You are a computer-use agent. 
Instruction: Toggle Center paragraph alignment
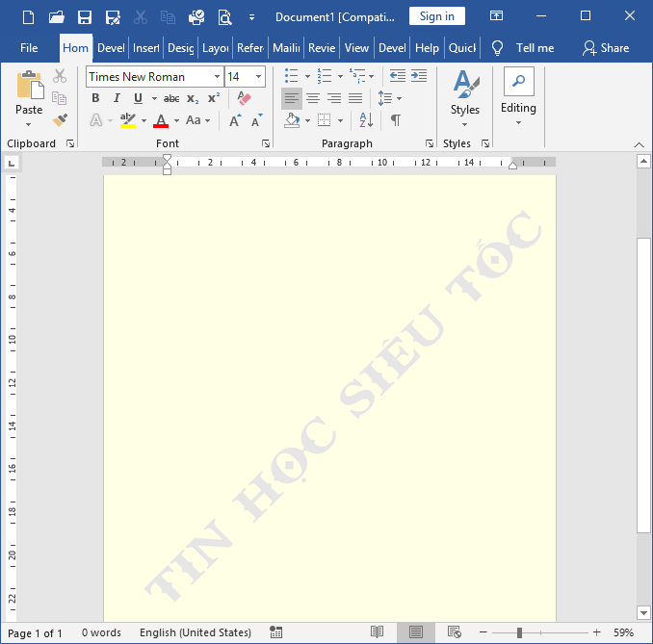point(313,98)
